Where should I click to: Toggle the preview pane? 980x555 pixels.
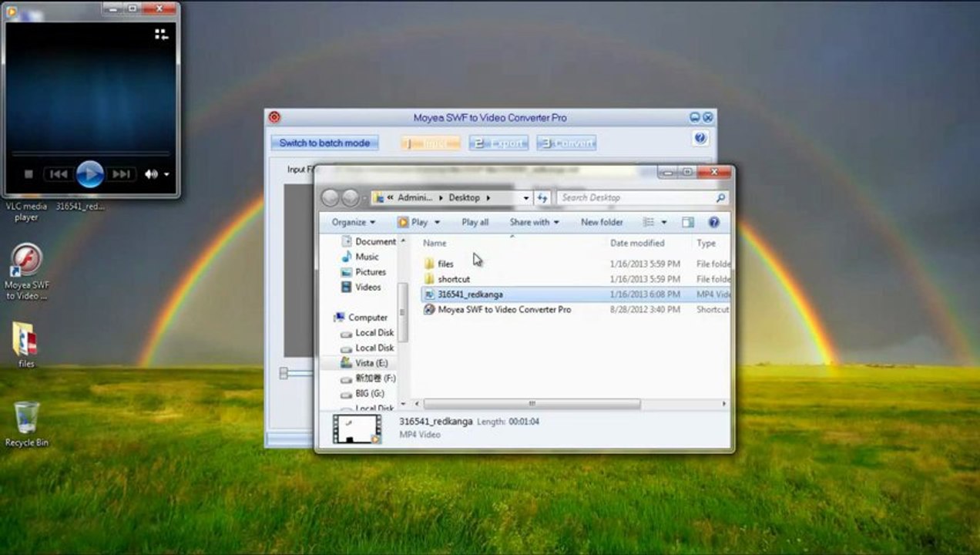tap(688, 222)
